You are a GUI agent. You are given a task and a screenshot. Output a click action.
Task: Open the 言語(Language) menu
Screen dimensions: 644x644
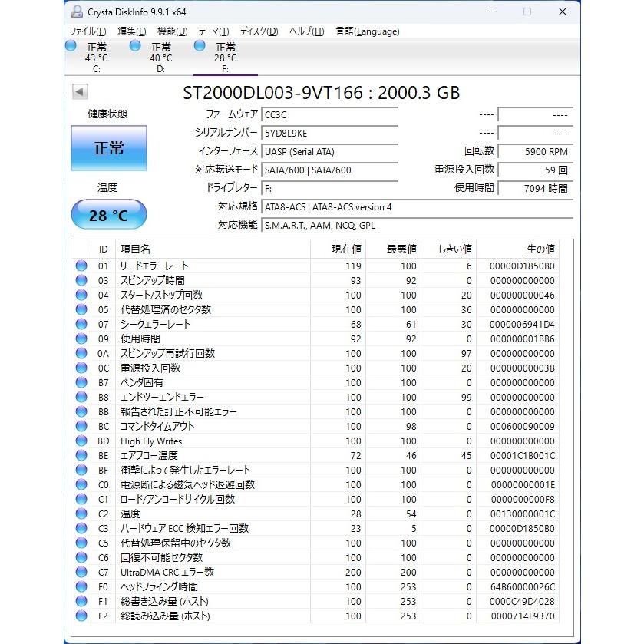(x=368, y=31)
